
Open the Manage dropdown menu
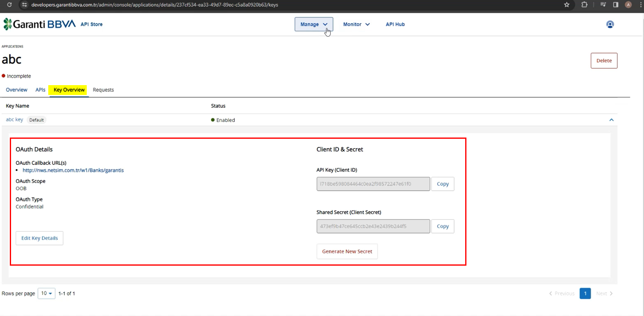[314, 24]
